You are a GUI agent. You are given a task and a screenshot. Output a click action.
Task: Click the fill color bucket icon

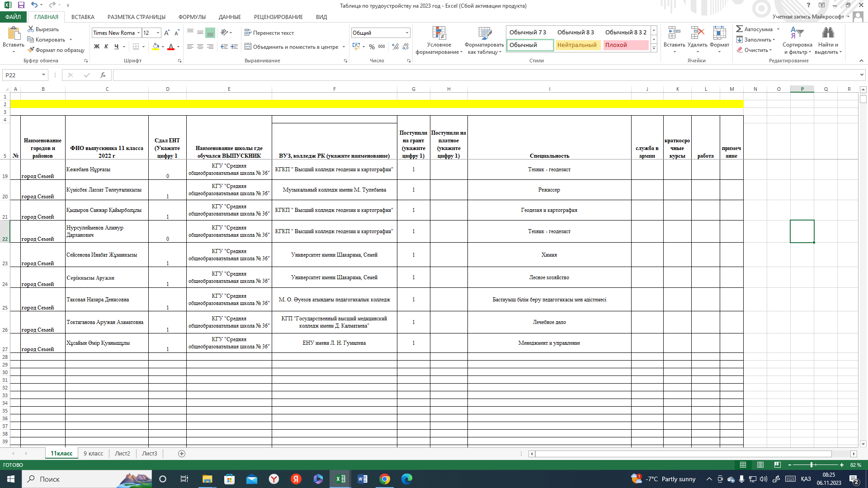click(x=156, y=47)
